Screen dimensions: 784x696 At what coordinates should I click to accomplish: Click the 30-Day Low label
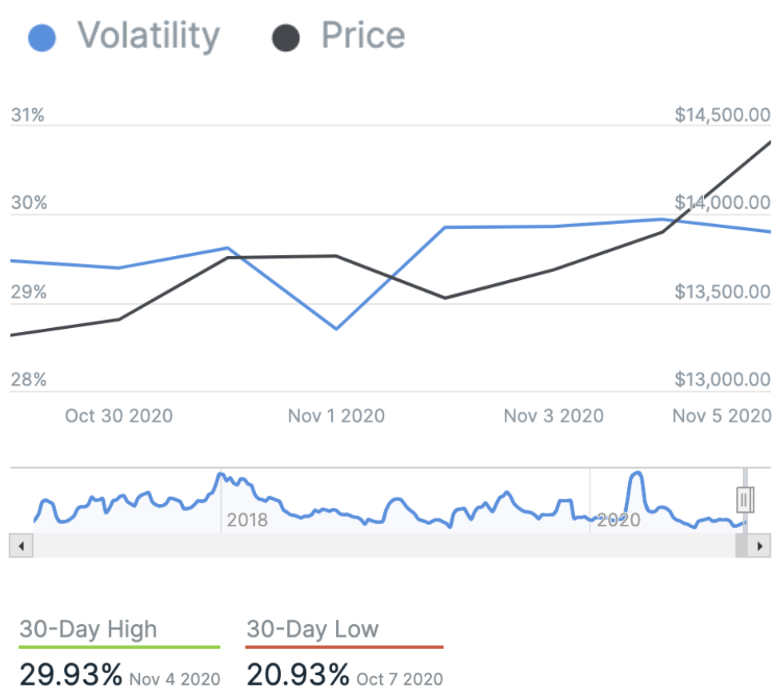click(x=312, y=630)
